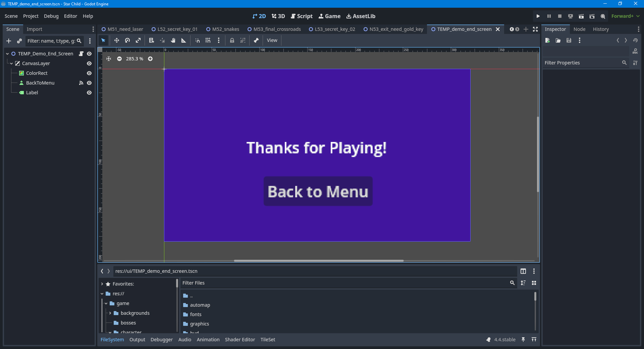Open skeleton options bone icon
This screenshot has height=349, width=644.
click(x=256, y=40)
